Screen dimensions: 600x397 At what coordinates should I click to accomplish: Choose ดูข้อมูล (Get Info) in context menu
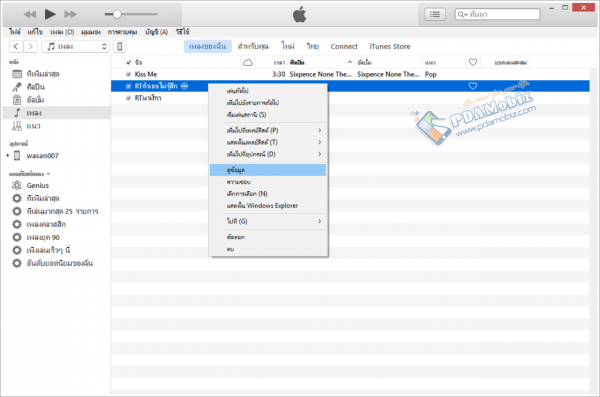point(268,170)
